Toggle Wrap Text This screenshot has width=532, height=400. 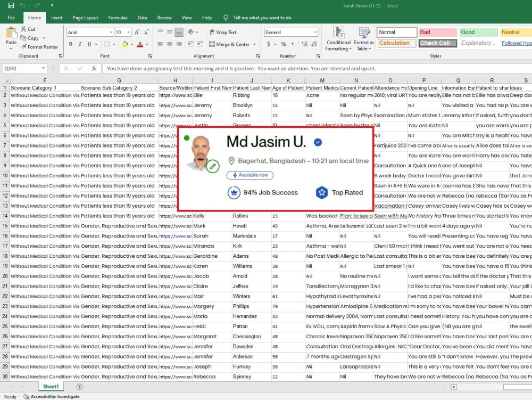tap(223, 32)
